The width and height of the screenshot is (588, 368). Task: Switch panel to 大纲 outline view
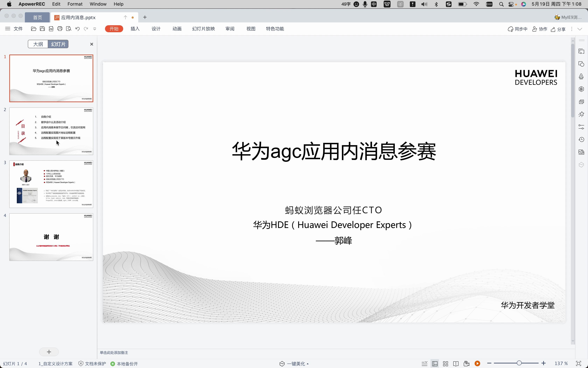(38, 44)
